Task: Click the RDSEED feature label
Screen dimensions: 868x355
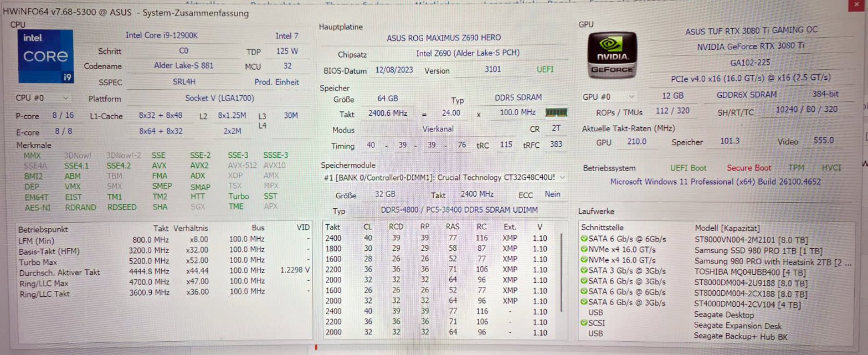Action: [121, 207]
